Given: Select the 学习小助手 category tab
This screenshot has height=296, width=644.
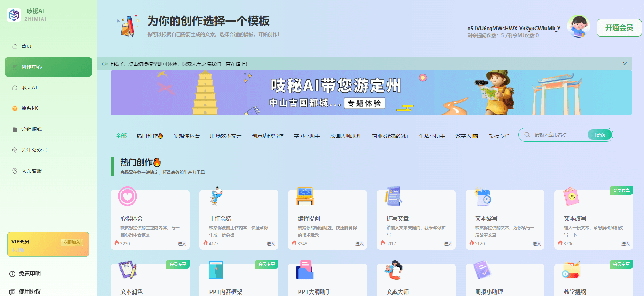Looking at the screenshot, I should (x=307, y=136).
